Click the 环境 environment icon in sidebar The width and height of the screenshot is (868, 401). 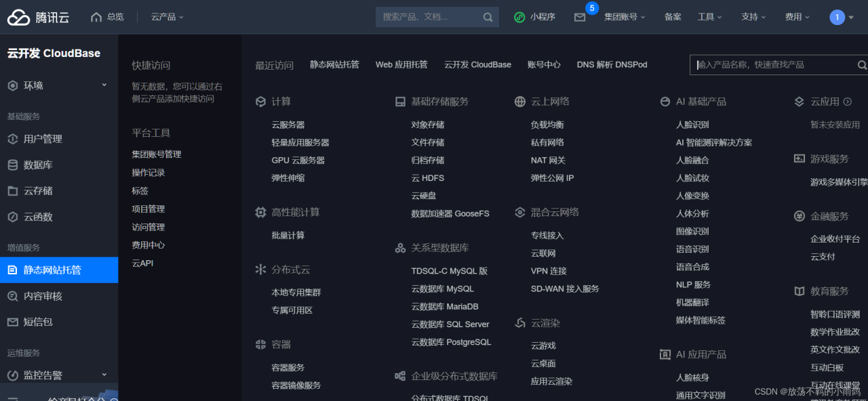tap(12, 85)
